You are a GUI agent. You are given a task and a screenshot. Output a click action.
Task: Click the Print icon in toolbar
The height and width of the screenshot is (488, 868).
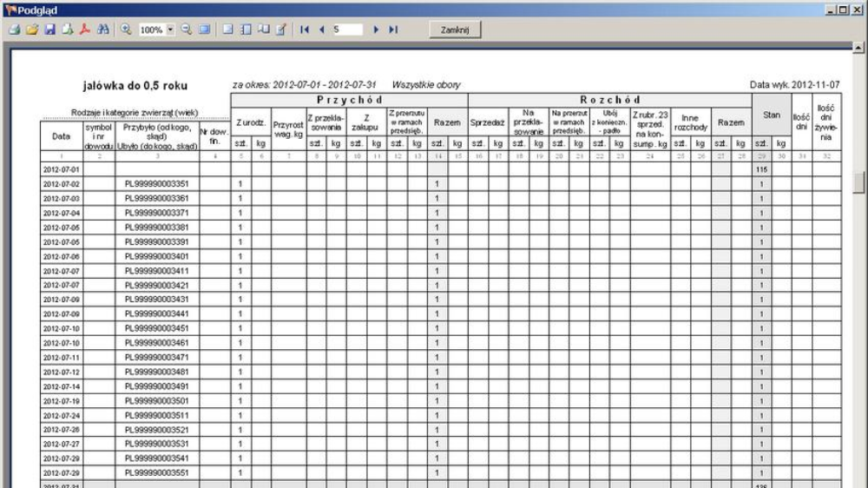[x=15, y=30]
